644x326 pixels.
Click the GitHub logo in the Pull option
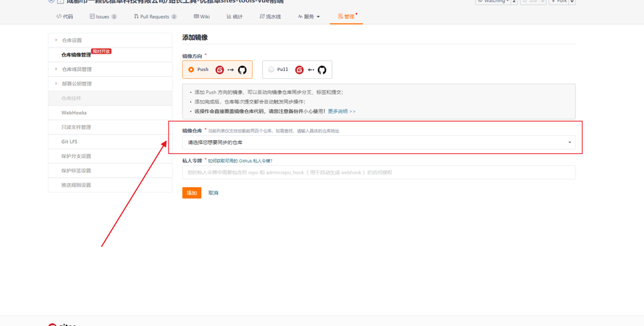click(x=322, y=70)
